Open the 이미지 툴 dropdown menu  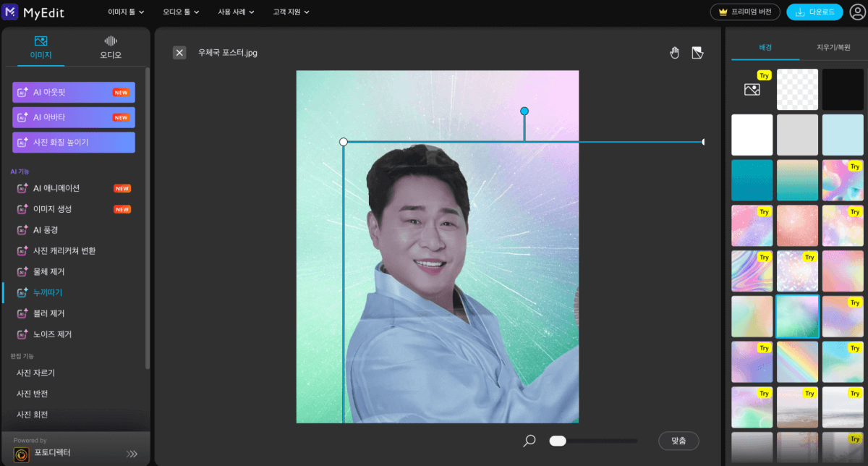[126, 12]
